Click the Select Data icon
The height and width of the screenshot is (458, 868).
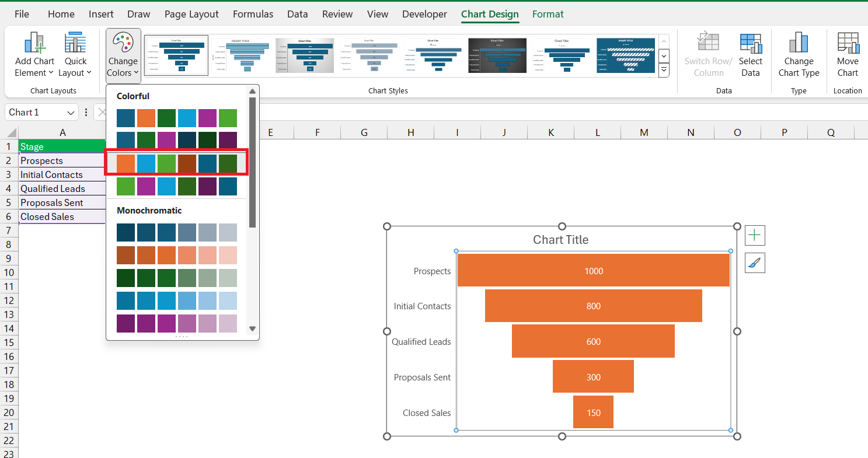[750, 55]
